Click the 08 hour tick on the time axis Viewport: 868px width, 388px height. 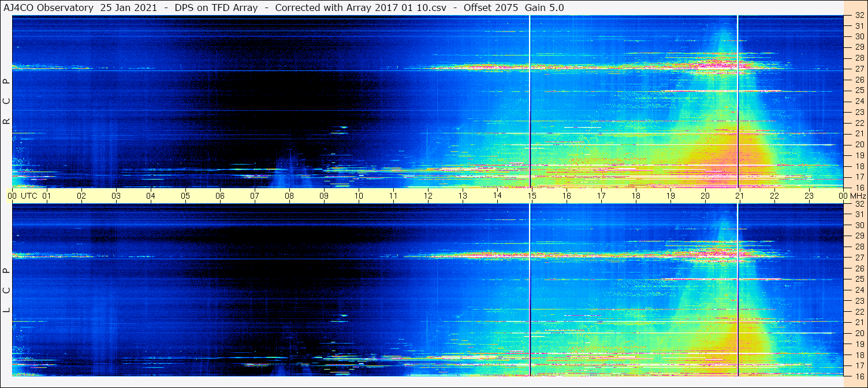(289, 196)
